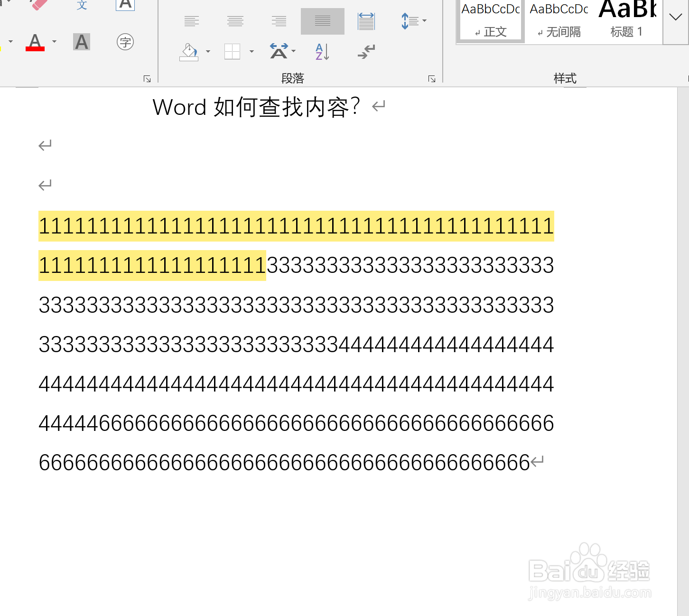Open the borders dropdown arrow

(x=251, y=51)
